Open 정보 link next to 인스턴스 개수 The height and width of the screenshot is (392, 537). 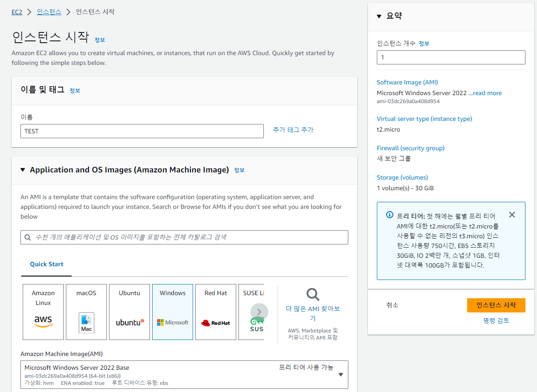[424, 44]
